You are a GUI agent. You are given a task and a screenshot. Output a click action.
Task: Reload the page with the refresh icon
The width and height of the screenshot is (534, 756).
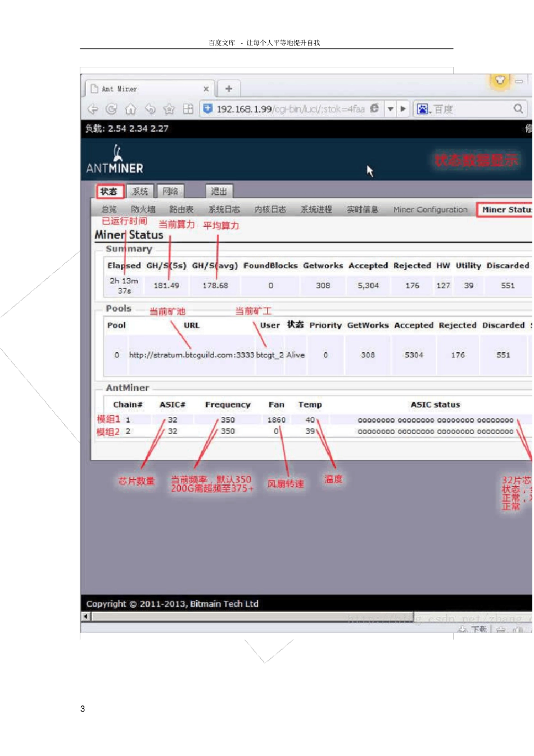(x=111, y=109)
